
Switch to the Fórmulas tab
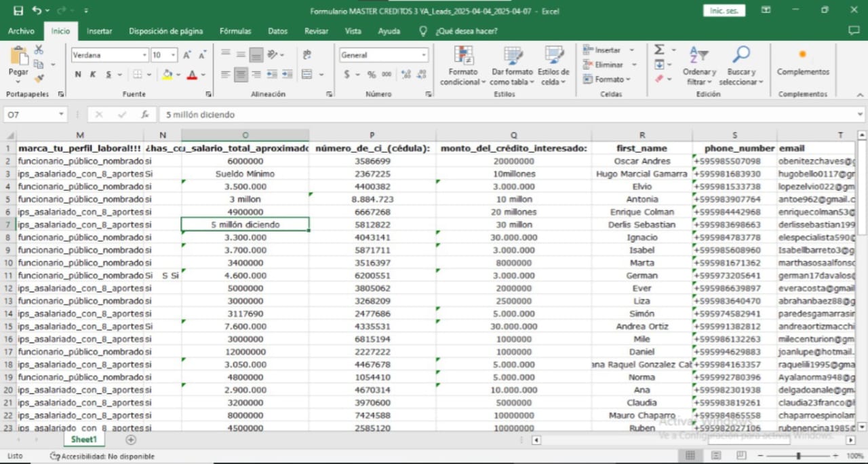click(x=235, y=31)
